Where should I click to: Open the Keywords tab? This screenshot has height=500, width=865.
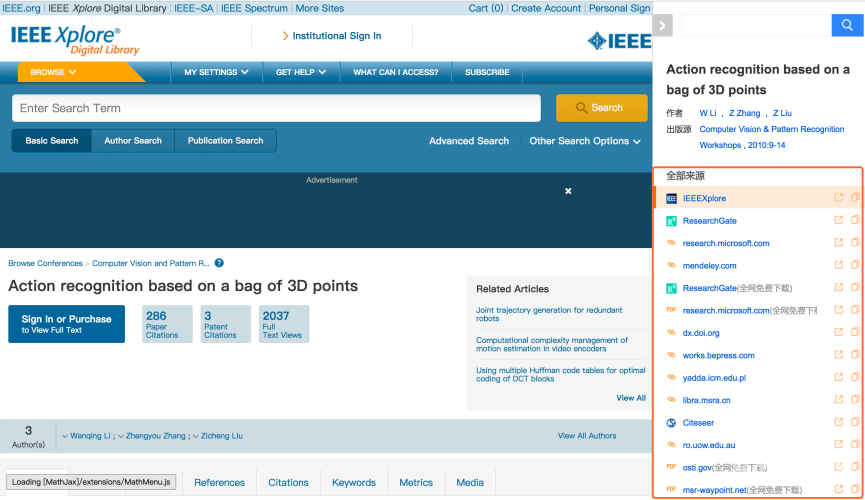[354, 483]
